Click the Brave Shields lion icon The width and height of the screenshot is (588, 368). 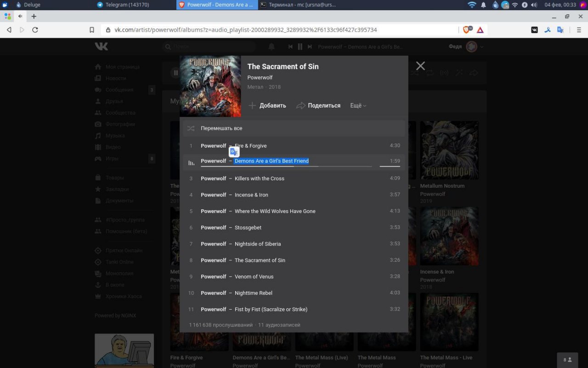[467, 29]
